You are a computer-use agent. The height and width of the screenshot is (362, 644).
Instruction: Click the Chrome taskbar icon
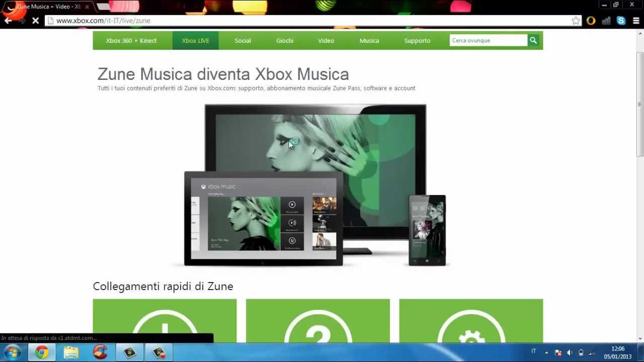pyautogui.click(x=42, y=352)
